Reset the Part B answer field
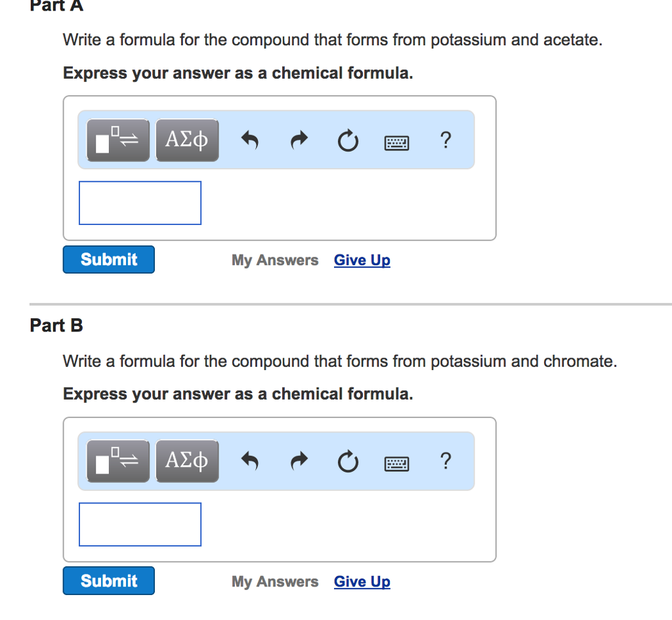 (x=348, y=463)
